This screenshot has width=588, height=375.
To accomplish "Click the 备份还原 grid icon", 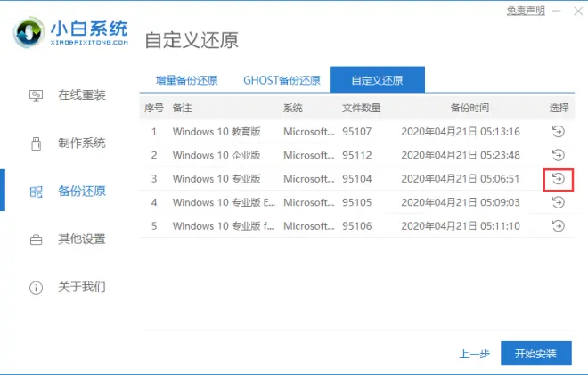I will [x=36, y=192].
